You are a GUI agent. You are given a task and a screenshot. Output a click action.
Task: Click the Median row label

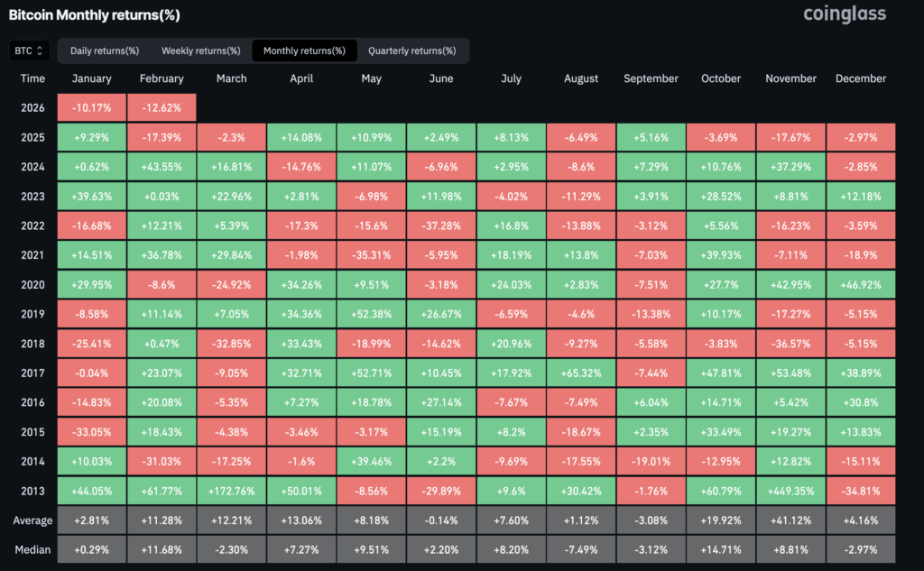(32, 549)
